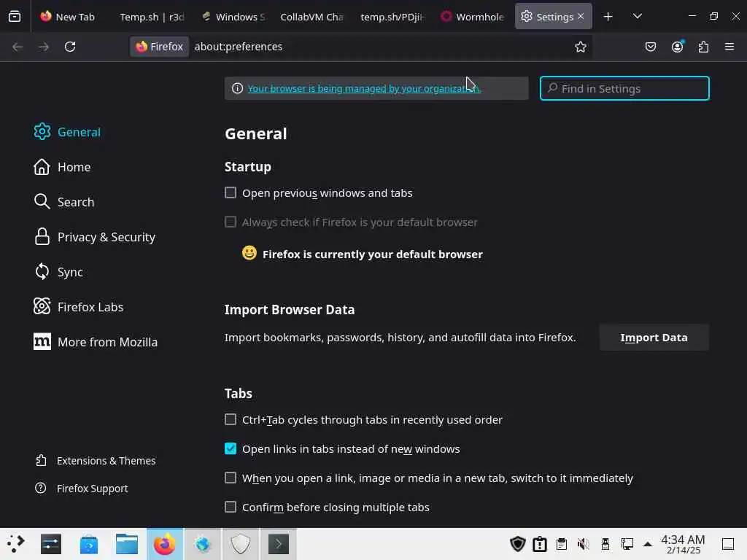Open the file manager taskbar icon
The width and height of the screenshot is (747, 560).
pyautogui.click(x=127, y=544)
